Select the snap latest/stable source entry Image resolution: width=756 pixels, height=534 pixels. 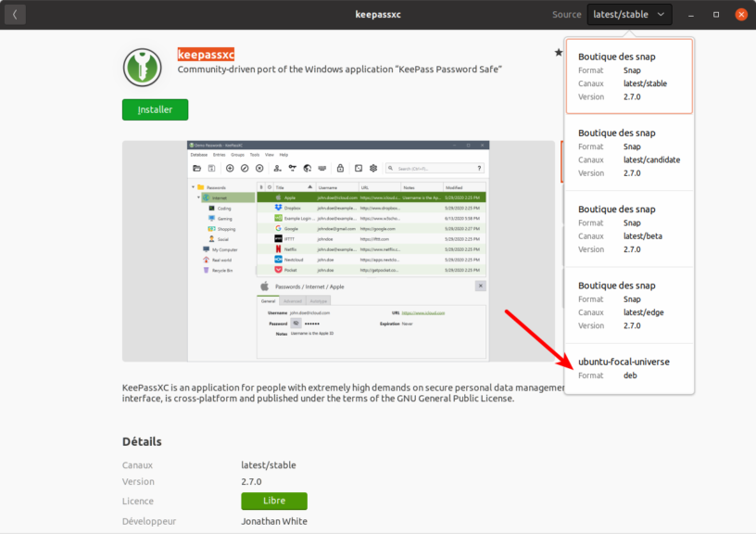629,76
